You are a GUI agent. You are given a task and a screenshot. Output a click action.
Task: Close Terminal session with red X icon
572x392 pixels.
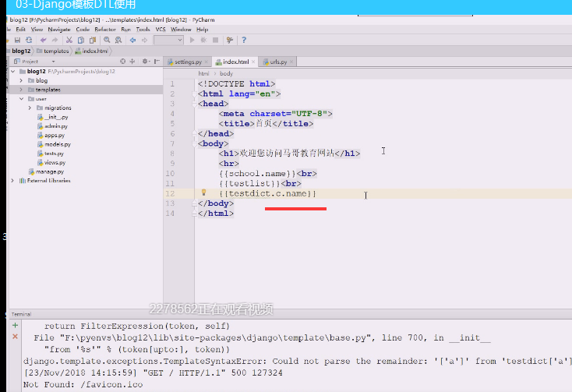point(15,336)
